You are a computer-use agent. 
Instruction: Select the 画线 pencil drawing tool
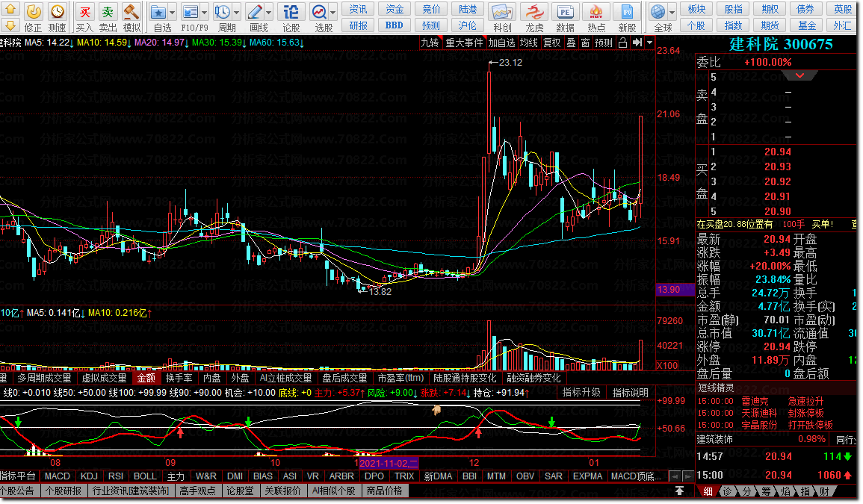[x=255, y=11]
